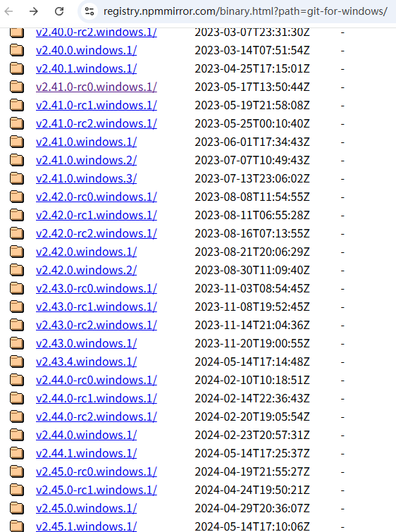Open the v2.44.0-rc0.windows.1/ link

tap(97, 380)
